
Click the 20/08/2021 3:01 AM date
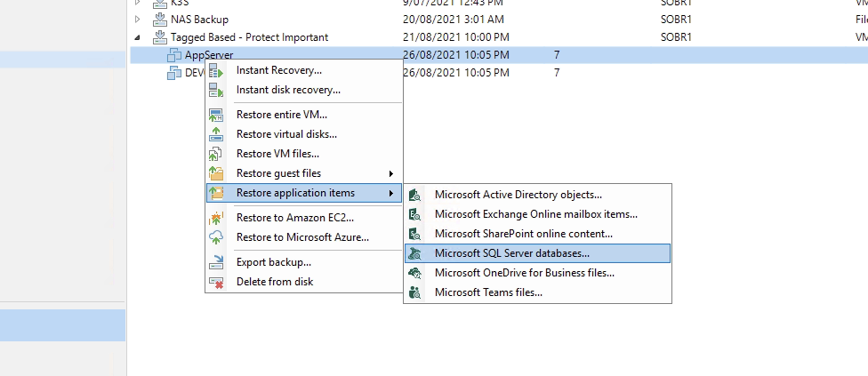click(454, 20)
